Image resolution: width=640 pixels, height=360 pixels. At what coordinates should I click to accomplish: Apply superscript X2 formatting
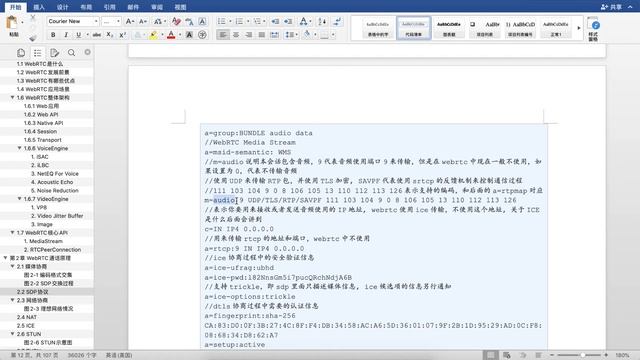click(122, 35)
